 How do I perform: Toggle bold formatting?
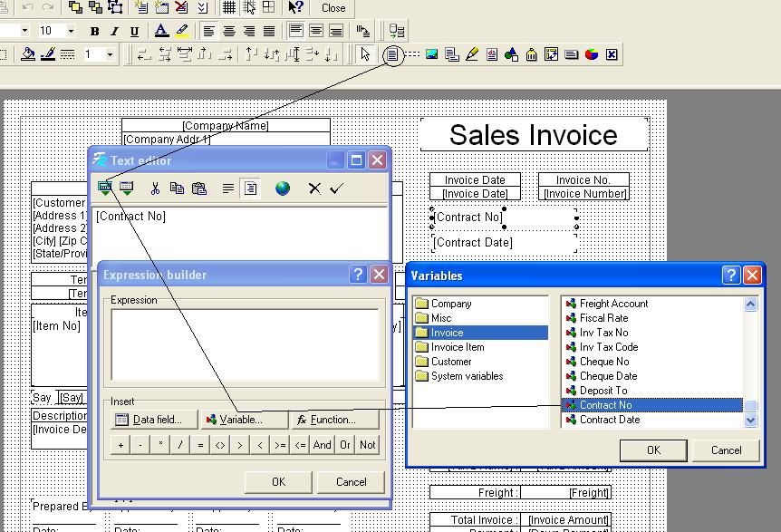(94, 31)
